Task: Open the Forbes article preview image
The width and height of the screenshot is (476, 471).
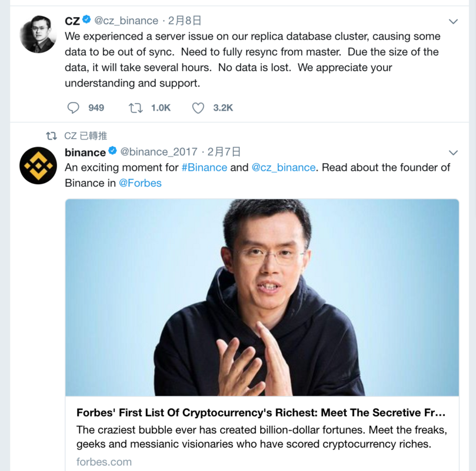Action: click(x=262, y=297)
